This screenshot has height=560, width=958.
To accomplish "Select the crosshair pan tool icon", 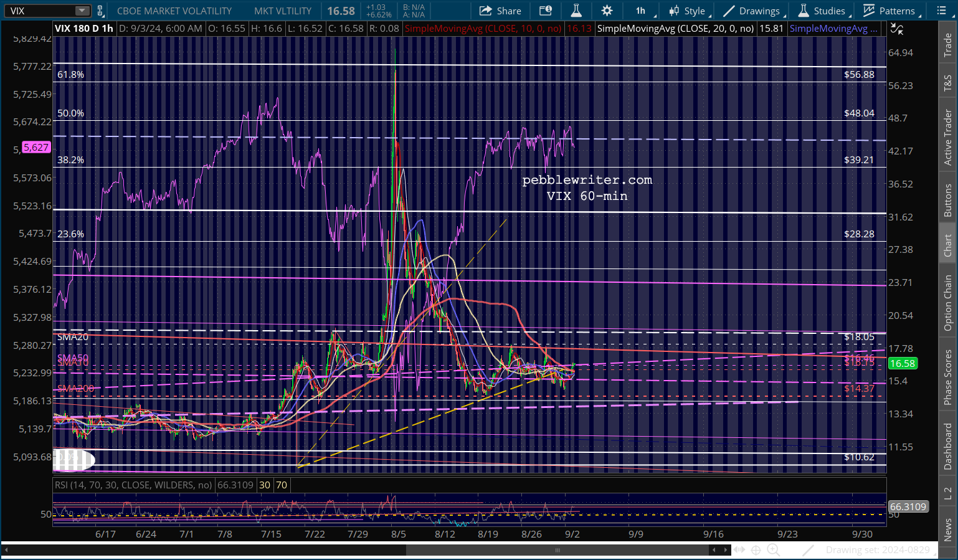I will click(756, 549).
